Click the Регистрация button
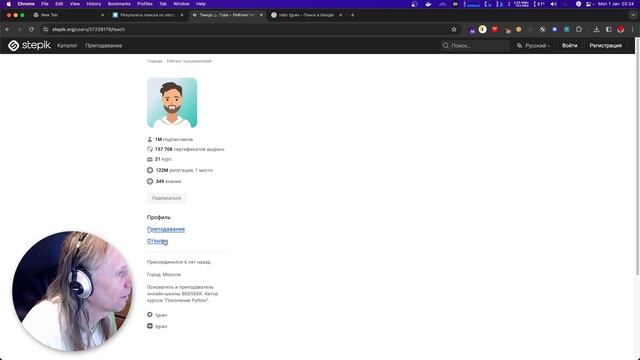This screenshot has height=360, width=640. (605, 45)
